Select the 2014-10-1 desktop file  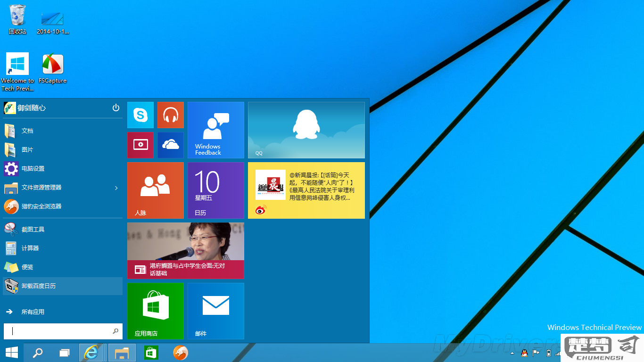point(52,23)
